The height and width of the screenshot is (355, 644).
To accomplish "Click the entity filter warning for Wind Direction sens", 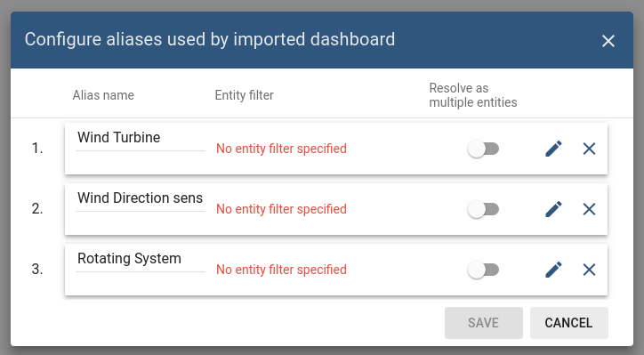I will pos(281,209).
